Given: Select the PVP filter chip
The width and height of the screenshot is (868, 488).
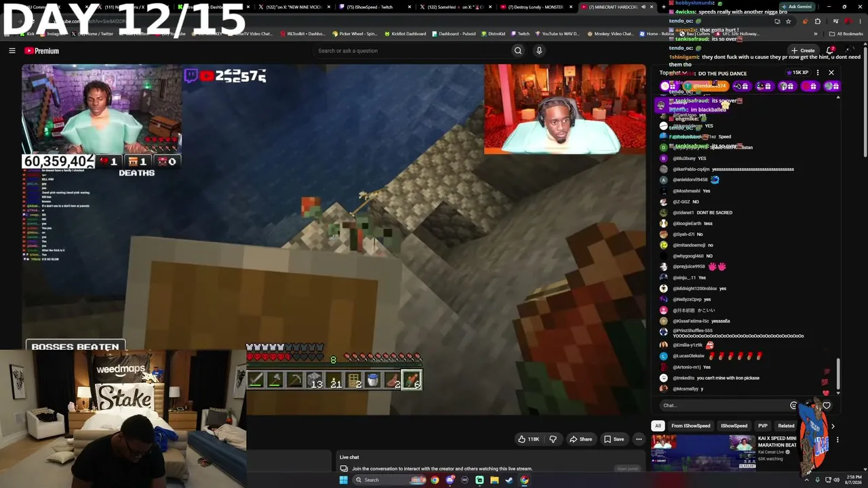Looking at the screenshot, I should pyautogui.click(x=763, y=426).
